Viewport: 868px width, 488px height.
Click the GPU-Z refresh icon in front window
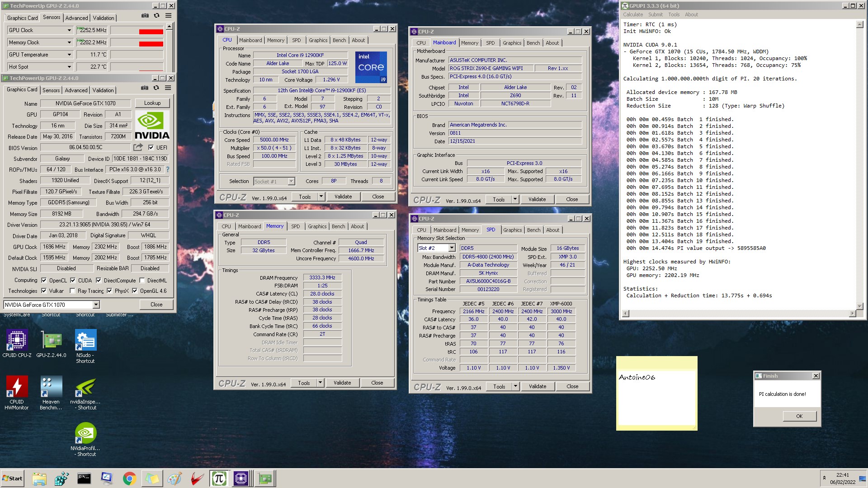click(x=156, y=88)
